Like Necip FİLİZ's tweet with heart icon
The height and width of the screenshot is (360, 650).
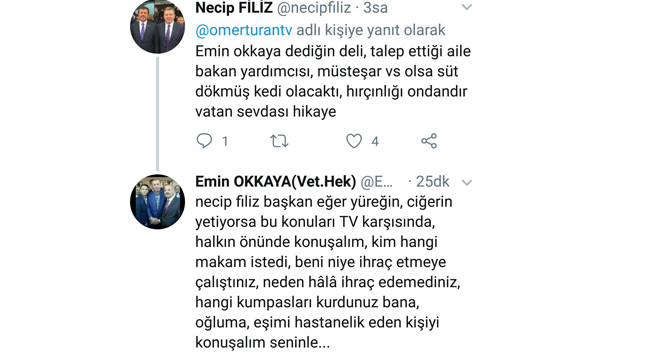(354, 141)
